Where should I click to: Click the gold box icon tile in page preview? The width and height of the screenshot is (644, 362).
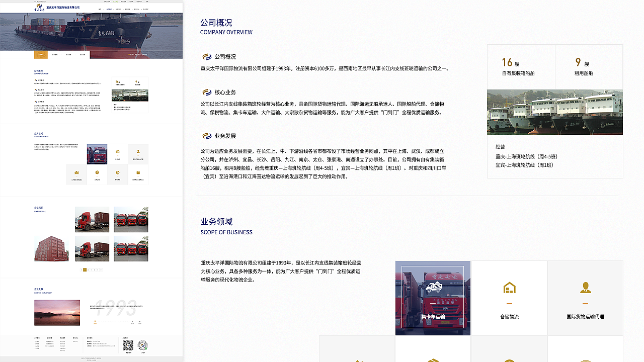97,174
